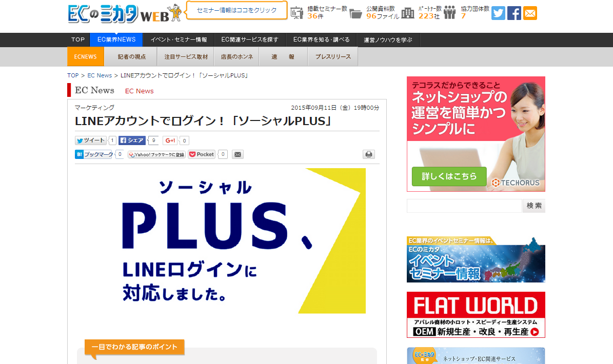The height and width of the screenshot is (364, 613).
Task: Click the public documents folder icon
Action: click(355, 14)
